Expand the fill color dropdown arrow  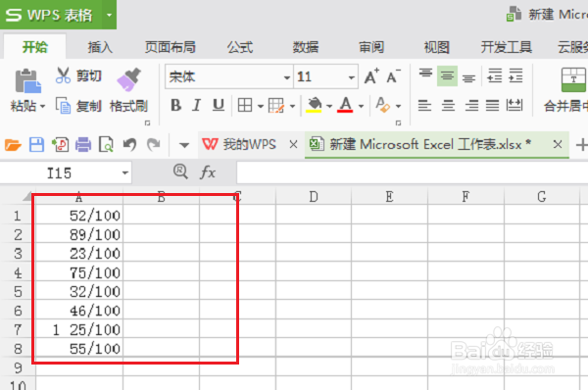(329, 107)
